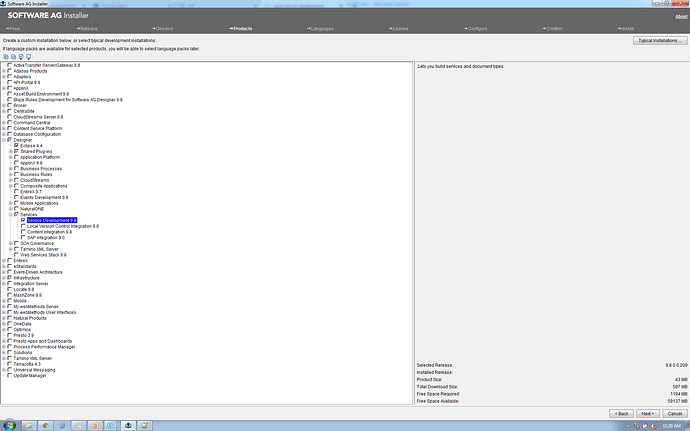Image resolution: width=690 pixels, height=431 pixels.
Task: Open the Paint taskbar icon
Action: [144, 426]
